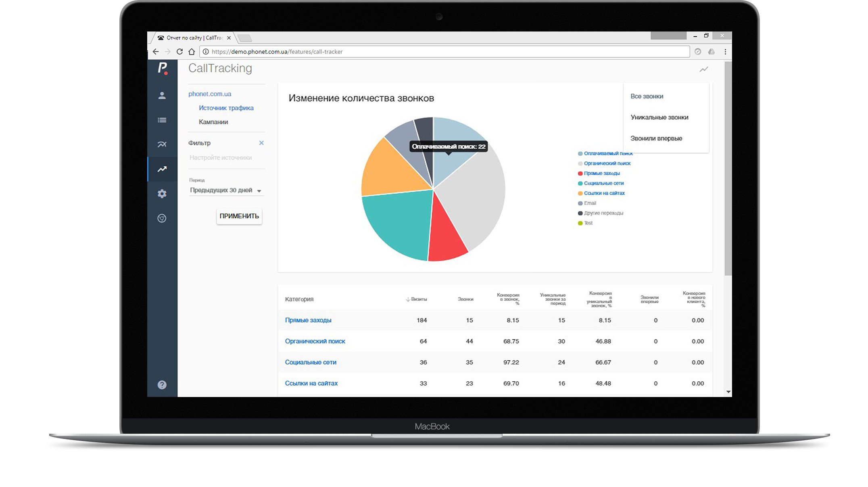Click the URL address bar
The image size is (868, 487).
(444, 52)
